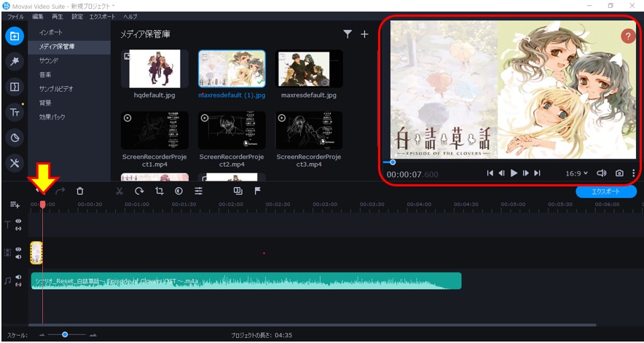This screenshot has height=343, width=644.
Task: Add media with the plus icon
Action: pyautogui.click(x=364, y=34)
